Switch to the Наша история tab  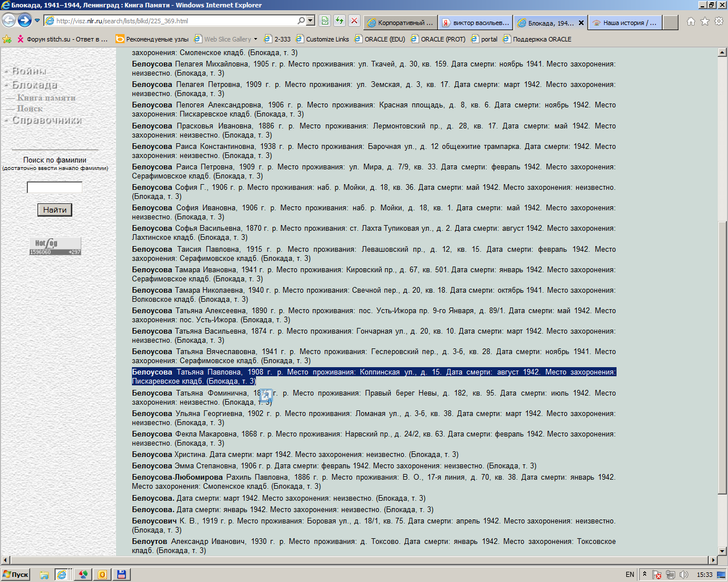pyautogui.click(x=624, y=23)
